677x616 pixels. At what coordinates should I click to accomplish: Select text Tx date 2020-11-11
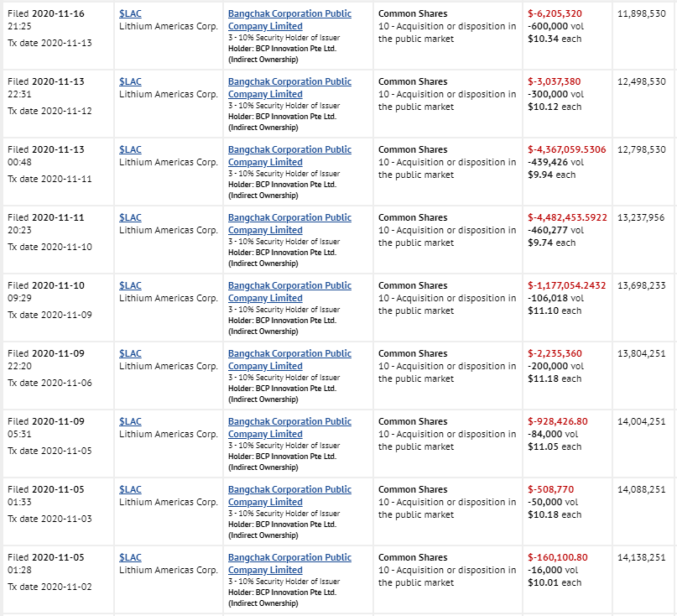click(49, 179)
